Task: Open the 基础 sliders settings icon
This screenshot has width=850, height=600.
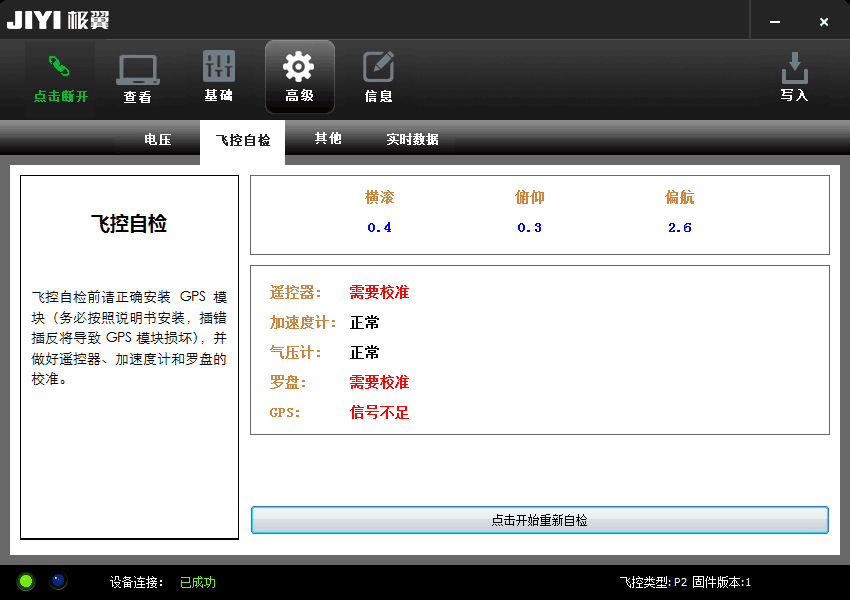Action: [x=219, y=66]
